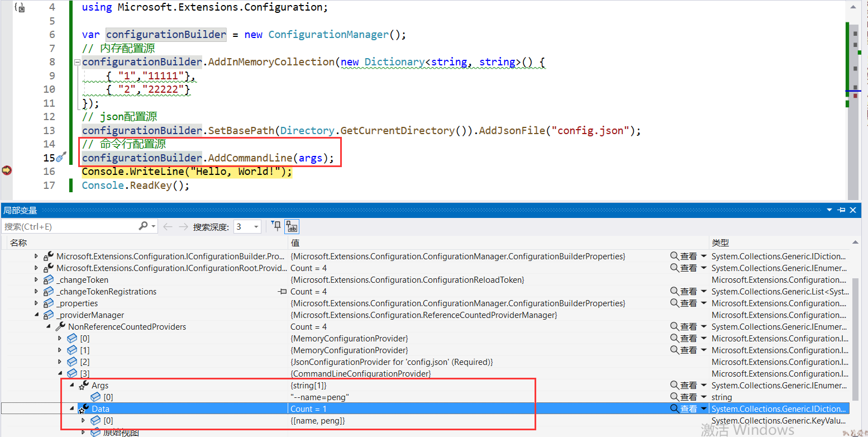
Task: Expand the _changeTokenRegistrations node
Action: (x=36, y=291)
